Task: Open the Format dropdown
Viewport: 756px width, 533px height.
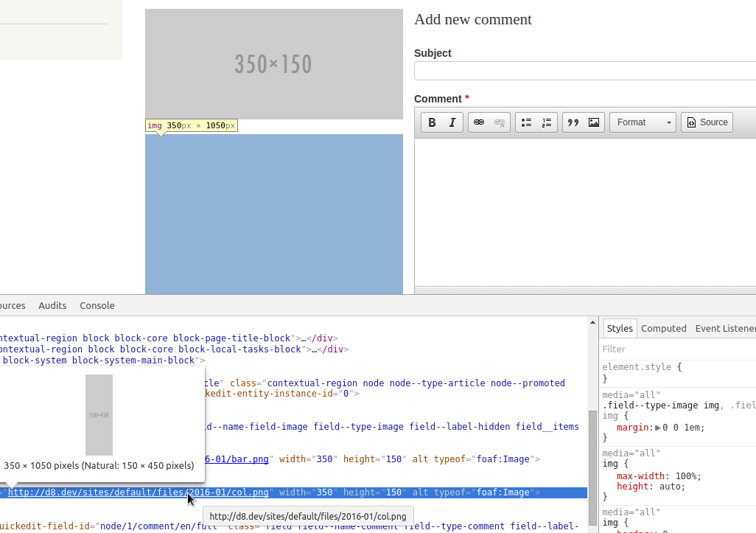Action: 643,122
